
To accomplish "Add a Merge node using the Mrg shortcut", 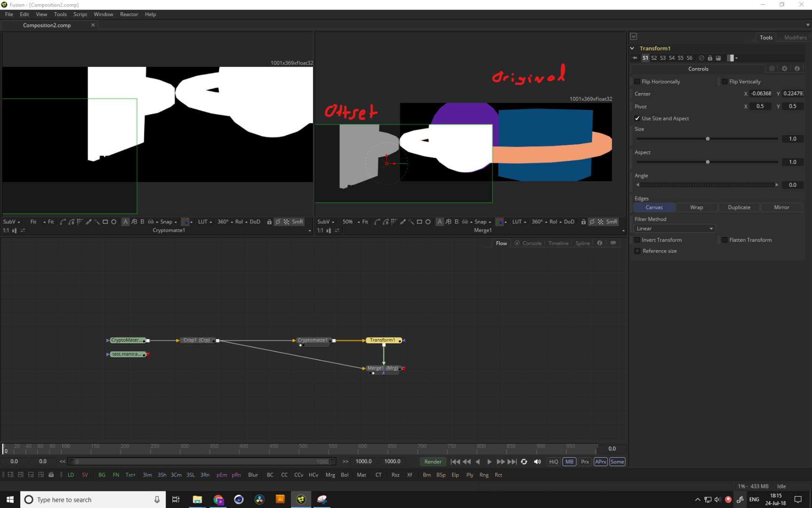I will 330,475.
